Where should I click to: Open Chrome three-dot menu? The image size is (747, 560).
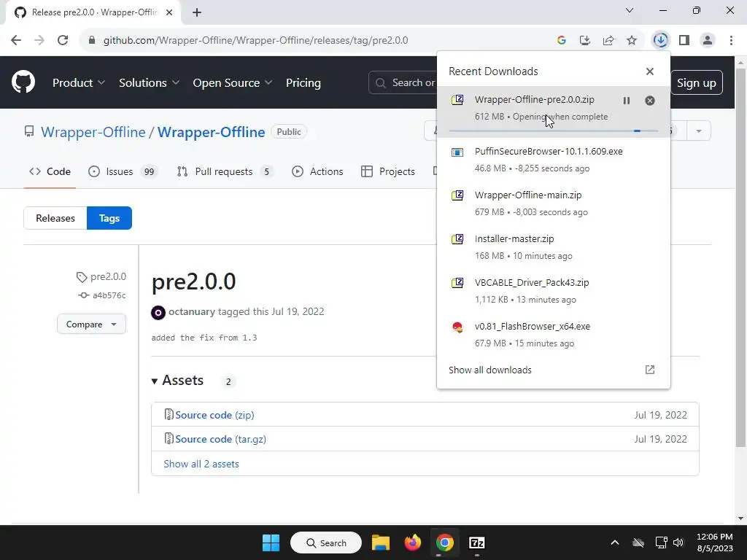tap(731, 41)
